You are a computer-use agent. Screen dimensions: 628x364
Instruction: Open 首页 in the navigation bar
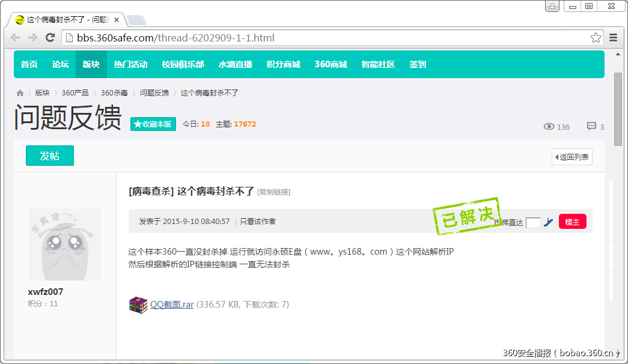click(x=28, y=64)
